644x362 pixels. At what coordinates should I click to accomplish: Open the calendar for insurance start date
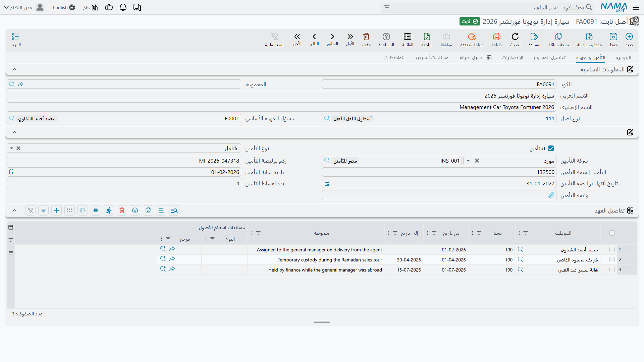(12, 172)
